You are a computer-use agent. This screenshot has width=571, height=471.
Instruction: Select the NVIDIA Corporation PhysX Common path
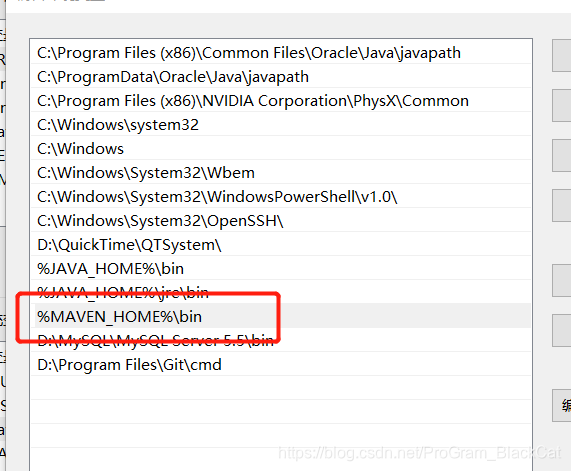coord(281,101)
